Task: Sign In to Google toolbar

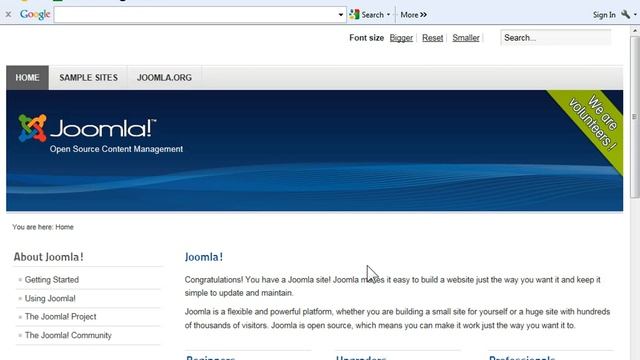Action: click(x=604, y=15)
